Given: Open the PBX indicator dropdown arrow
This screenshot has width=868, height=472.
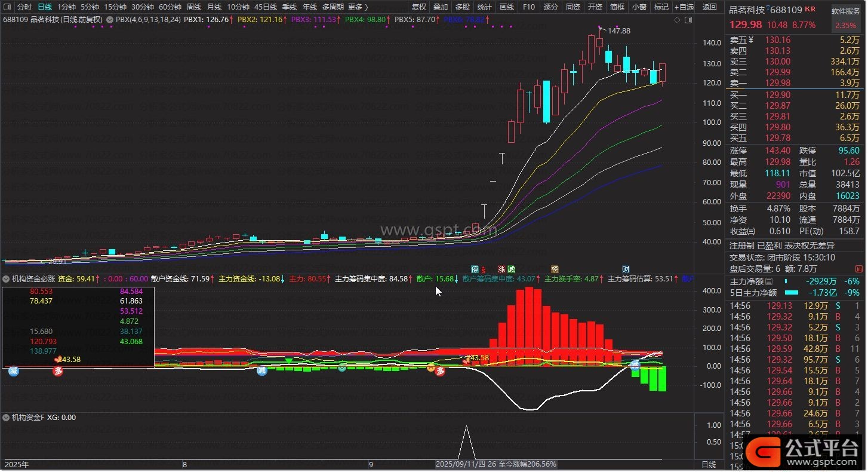Looking at the screenshot, I should tap(110, 20).
